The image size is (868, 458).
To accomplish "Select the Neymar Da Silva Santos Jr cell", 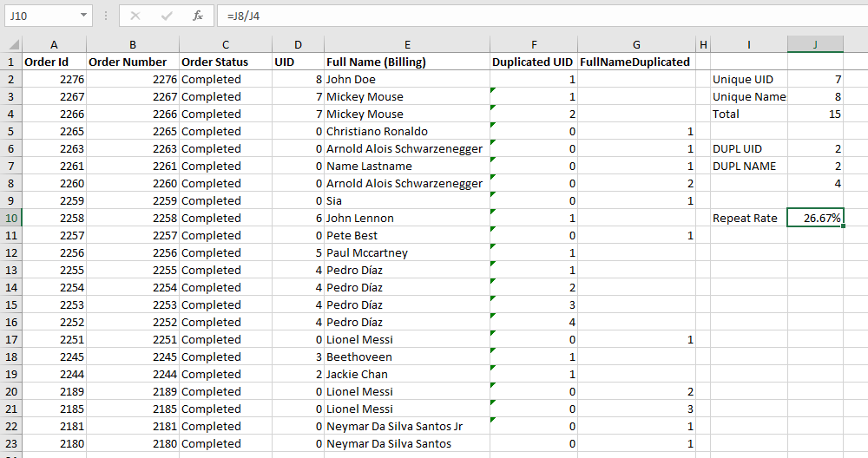I will pos(407,426).
